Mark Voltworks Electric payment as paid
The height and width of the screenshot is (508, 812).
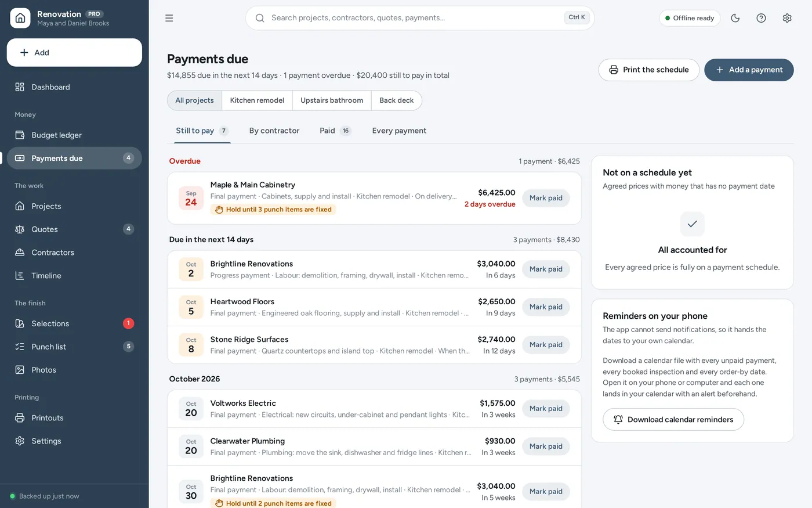click(x=546, y=409)
